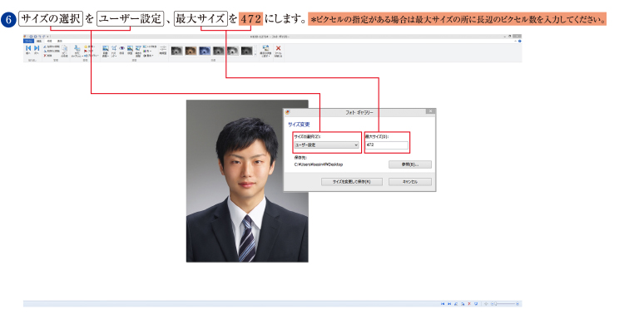
Task: Click the 最大サイズ input field showing 472
Action: point(386,145)
